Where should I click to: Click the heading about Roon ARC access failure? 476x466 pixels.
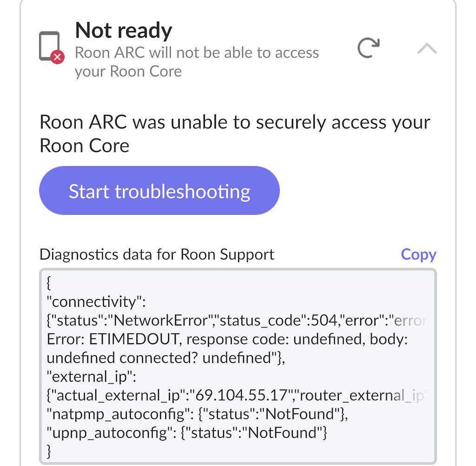(x=235, y=133)
